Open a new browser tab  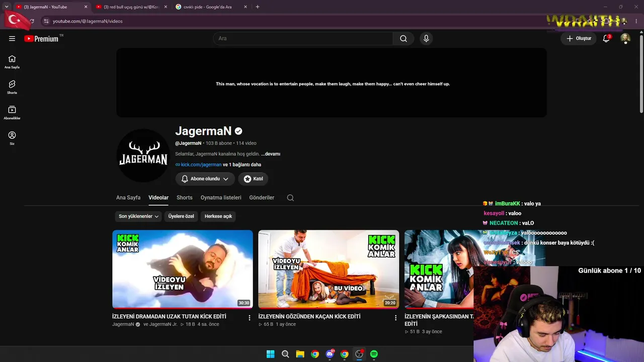tap(258, 7)
